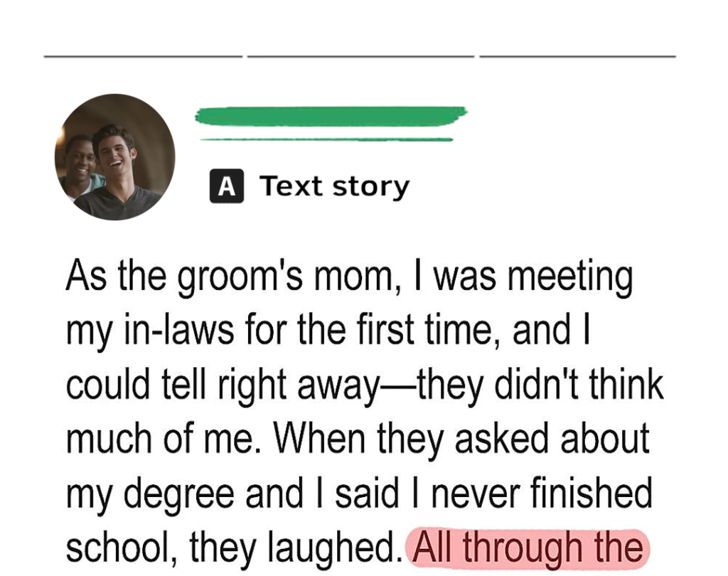Image resolution: width=728 pixels, height=576 pixels.
Task: Tap the first story progress segment
Action: click(143, 56)
